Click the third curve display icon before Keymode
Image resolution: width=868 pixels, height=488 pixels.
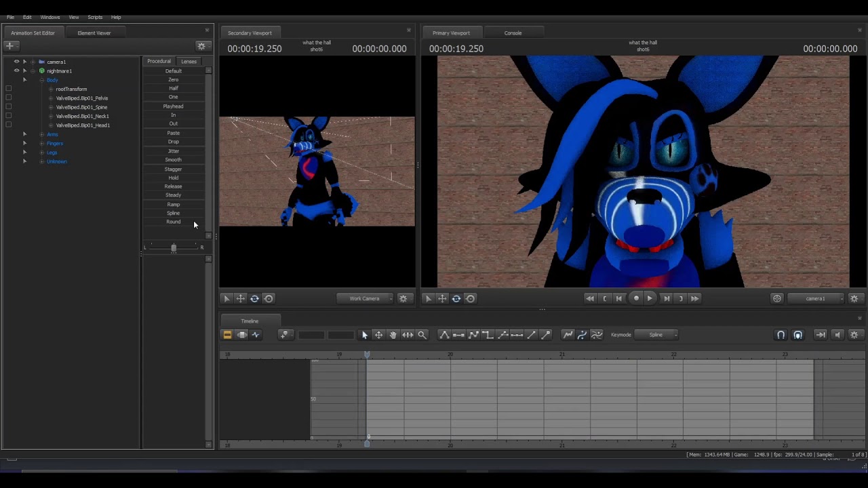597,335
